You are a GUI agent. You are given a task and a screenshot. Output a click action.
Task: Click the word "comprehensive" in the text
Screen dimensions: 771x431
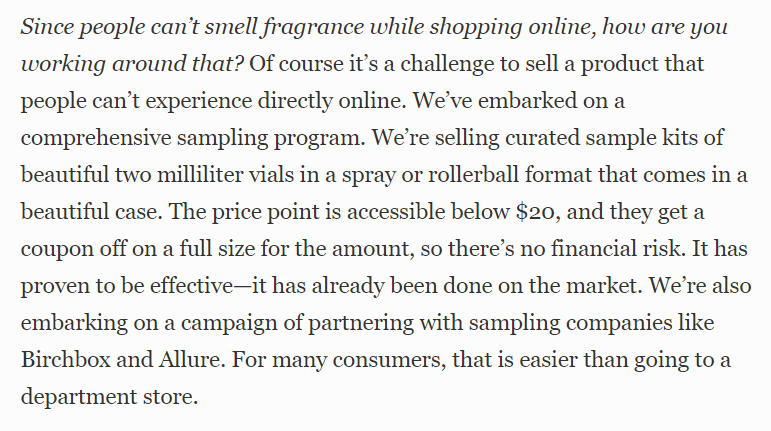(x=96, y=138)
